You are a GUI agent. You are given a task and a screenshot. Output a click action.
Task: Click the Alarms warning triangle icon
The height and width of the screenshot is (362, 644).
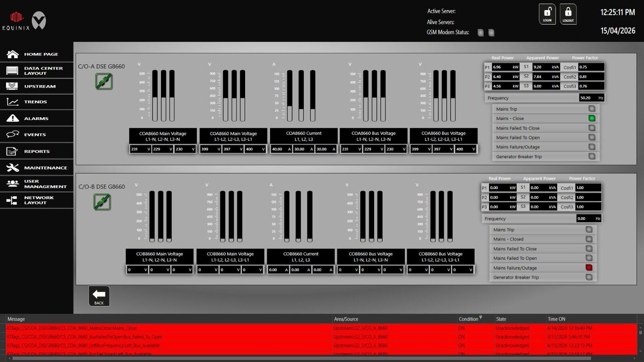[x=13, y=118]
